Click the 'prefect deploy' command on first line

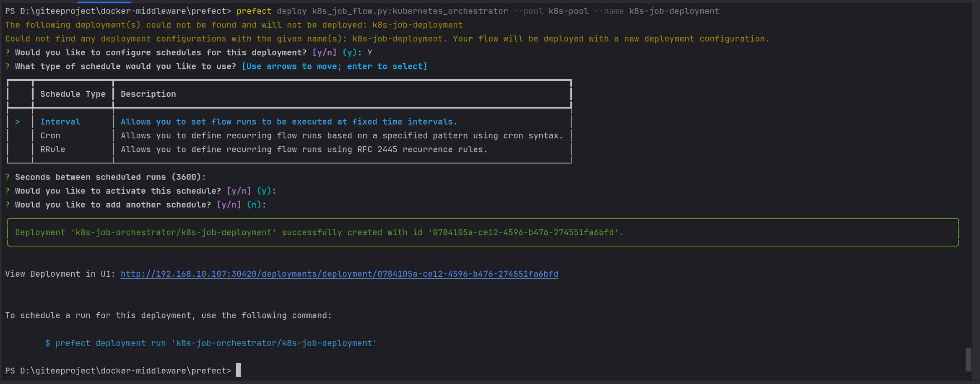point(272,11)
